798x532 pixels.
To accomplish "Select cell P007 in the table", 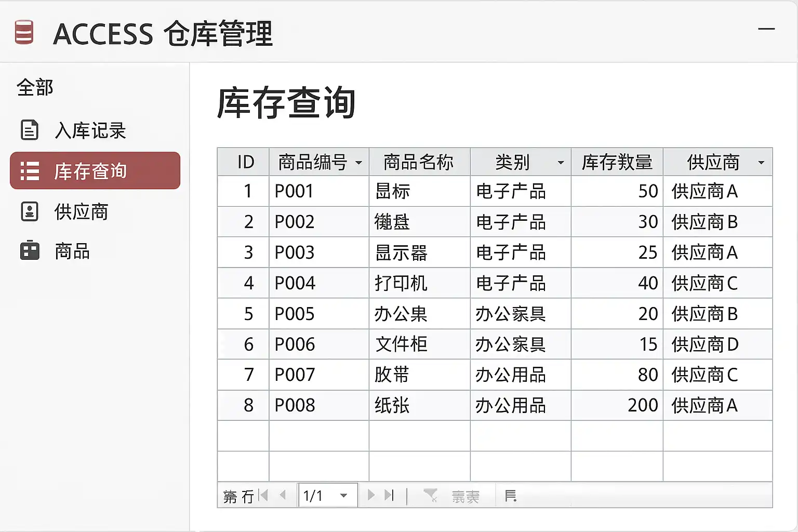I will (319, 375).
